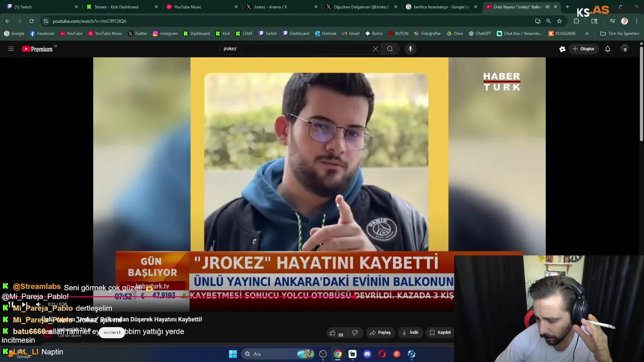Pause the playing video
This screenshot has width=644, height=362.
(x=11, y=304)
